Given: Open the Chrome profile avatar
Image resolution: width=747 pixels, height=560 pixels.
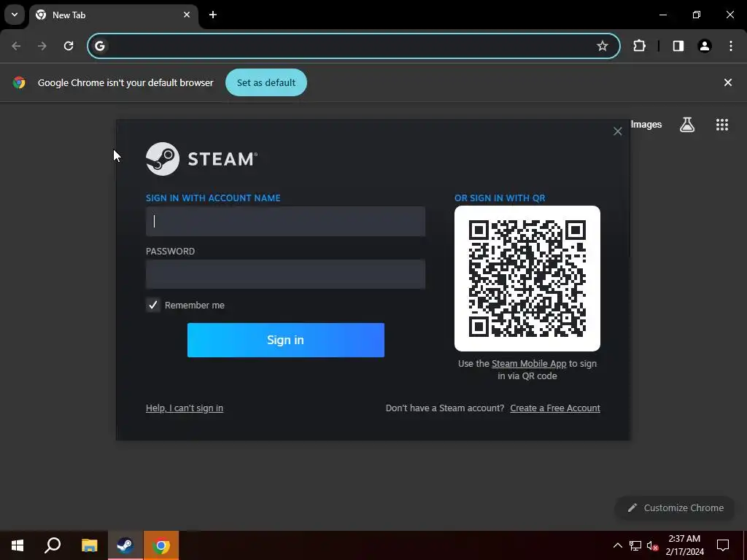Looking at the screenshot, I should coord(705,46).
